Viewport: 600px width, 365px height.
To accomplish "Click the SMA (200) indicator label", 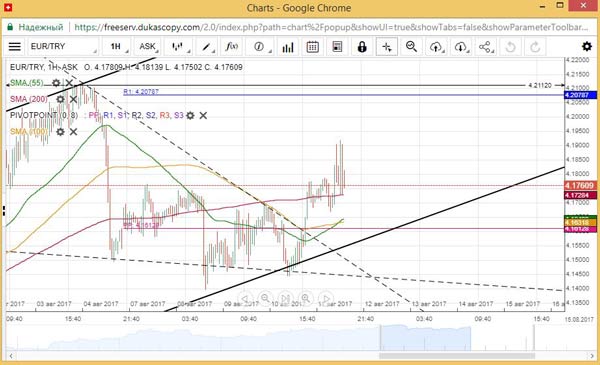I will point(29,99).
